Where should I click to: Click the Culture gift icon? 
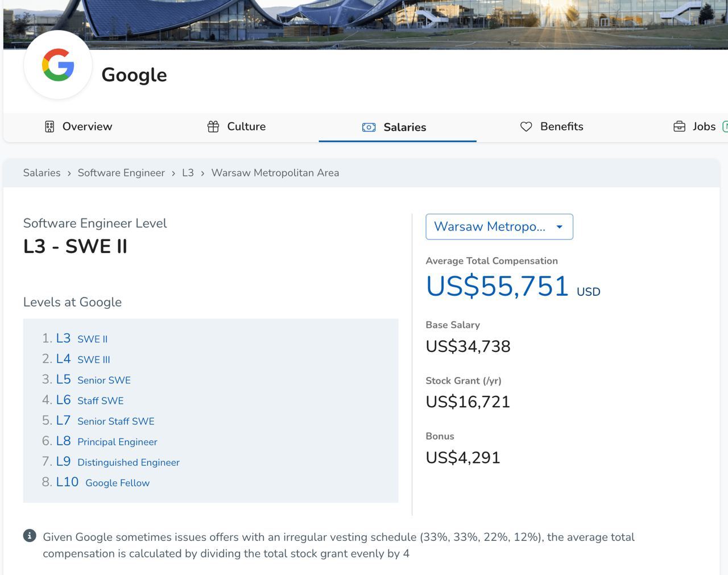(x=213, y=127)
